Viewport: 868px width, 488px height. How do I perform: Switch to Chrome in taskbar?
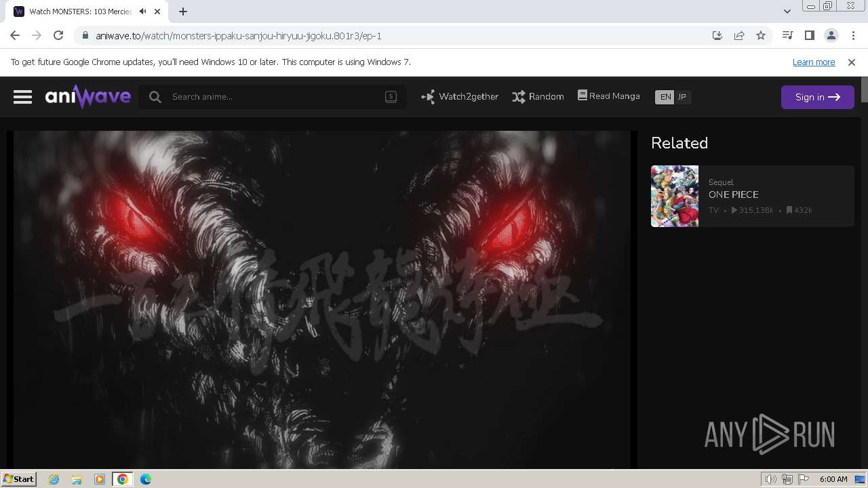(x=123, y=479)
